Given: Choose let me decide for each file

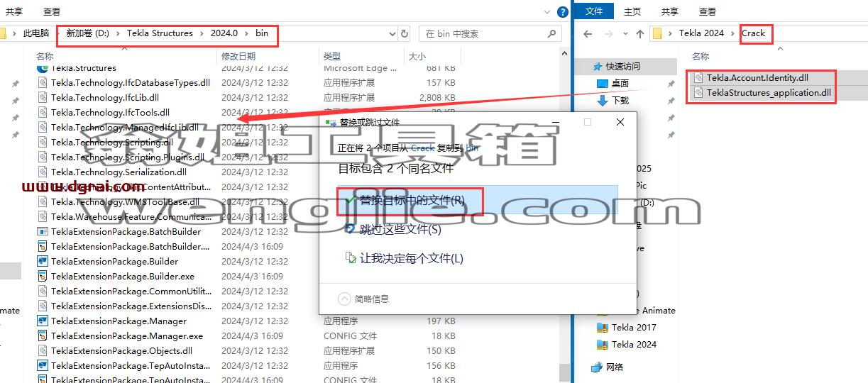Looking at the screenshot, I should point(404,258).
